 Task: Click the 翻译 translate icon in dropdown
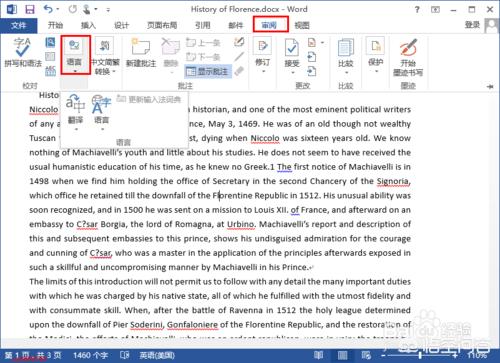pos(75,104)
